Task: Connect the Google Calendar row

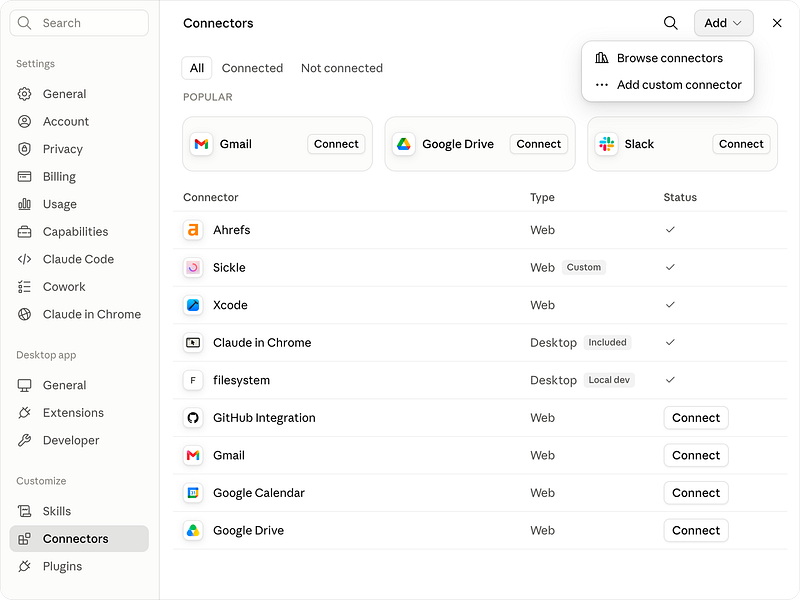Action: [x=696, y=493]
